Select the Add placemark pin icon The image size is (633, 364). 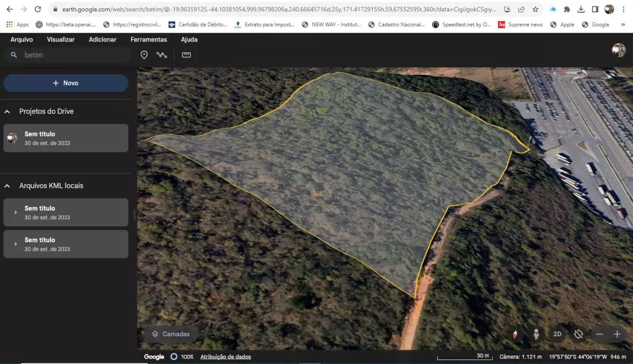coord(144,55)
